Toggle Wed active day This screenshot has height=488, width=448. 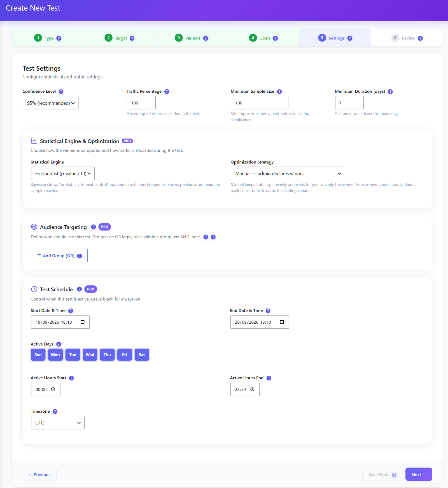[90, 355]
